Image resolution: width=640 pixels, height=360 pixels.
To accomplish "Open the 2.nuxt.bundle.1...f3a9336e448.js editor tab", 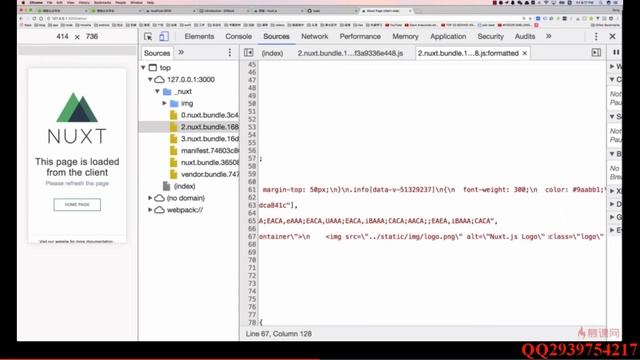I will 350,53.
